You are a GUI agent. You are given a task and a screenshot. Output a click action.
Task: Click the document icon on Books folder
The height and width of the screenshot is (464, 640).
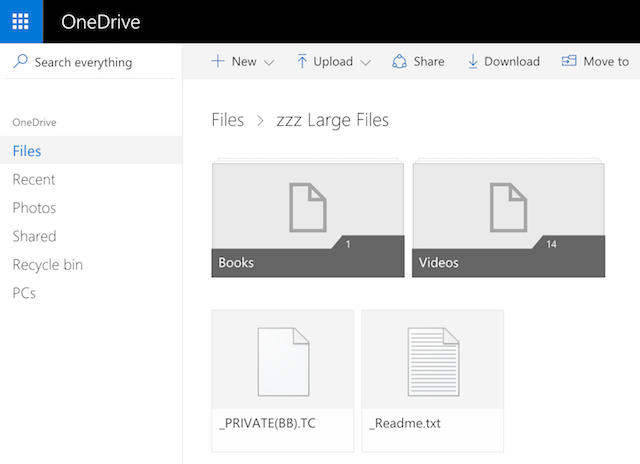308,207
